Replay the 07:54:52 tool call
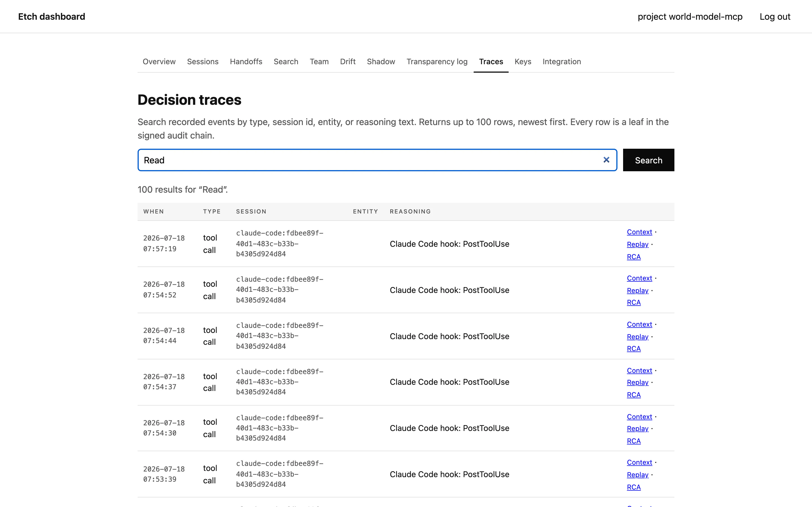 (637, 290)
